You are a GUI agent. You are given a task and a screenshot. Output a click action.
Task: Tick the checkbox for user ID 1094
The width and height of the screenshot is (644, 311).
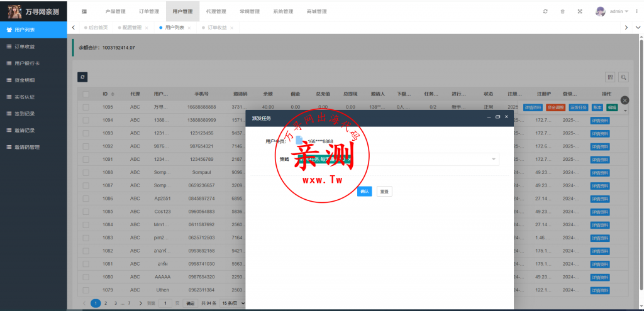click(86, 120)
